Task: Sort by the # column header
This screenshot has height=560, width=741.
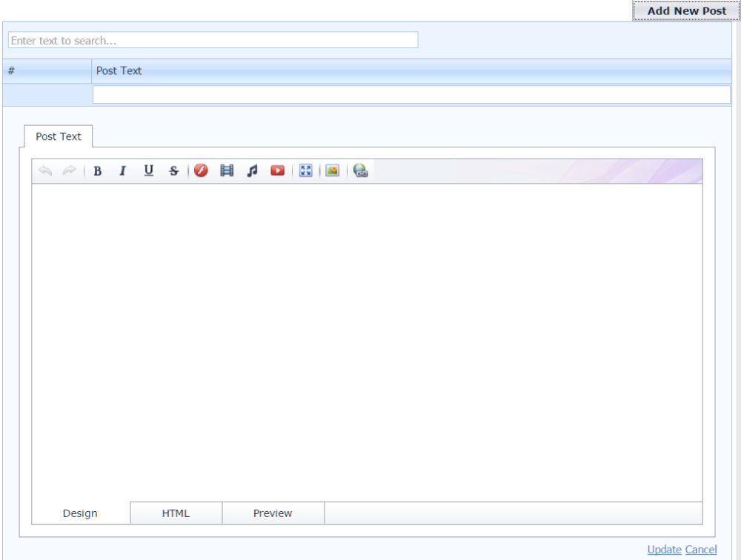Action: pyautogui.click(x=47, y=71)
